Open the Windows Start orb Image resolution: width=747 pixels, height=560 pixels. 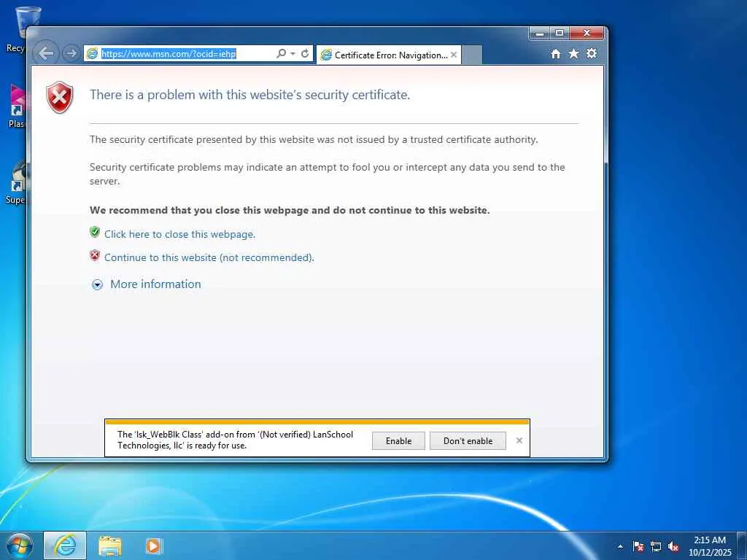(x=19, y=545)
